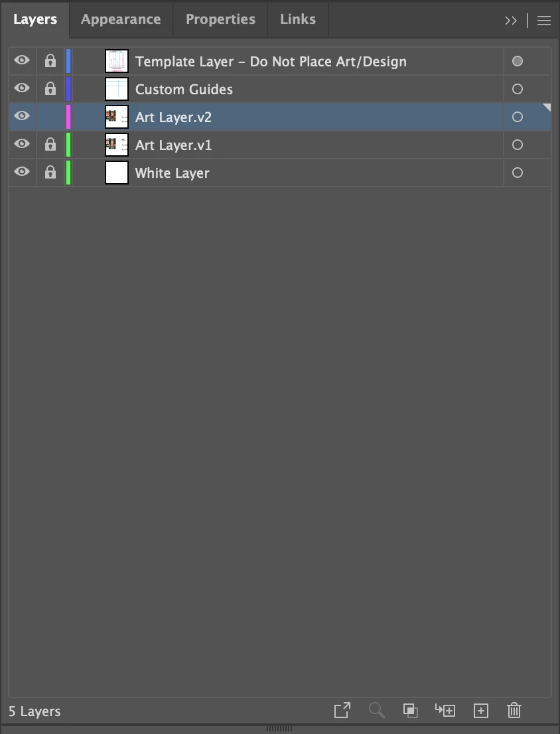Unlock the White Layer lock icon

(x=50, y=173)
